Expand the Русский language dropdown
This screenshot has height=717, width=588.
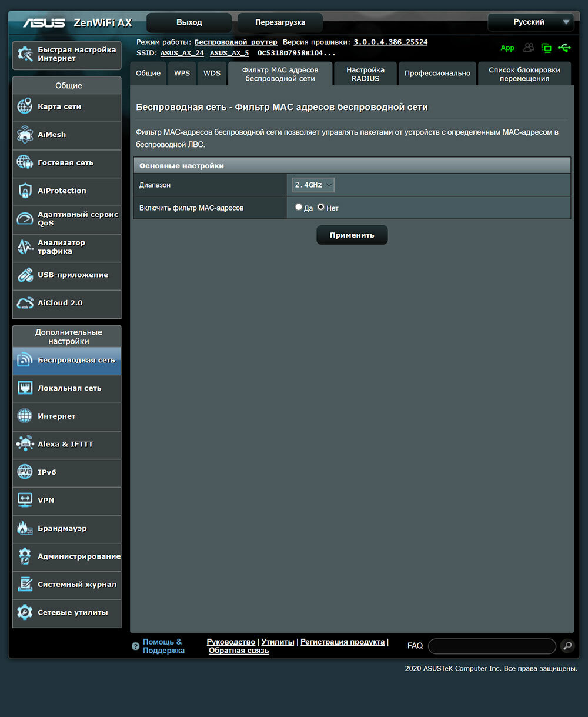coord(531,22)
